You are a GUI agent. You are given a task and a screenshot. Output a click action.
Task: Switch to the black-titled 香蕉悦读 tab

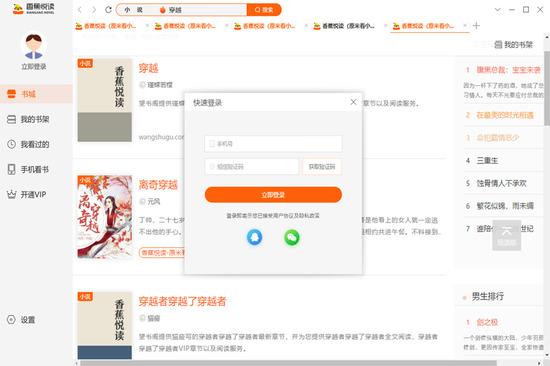point(344,26)
